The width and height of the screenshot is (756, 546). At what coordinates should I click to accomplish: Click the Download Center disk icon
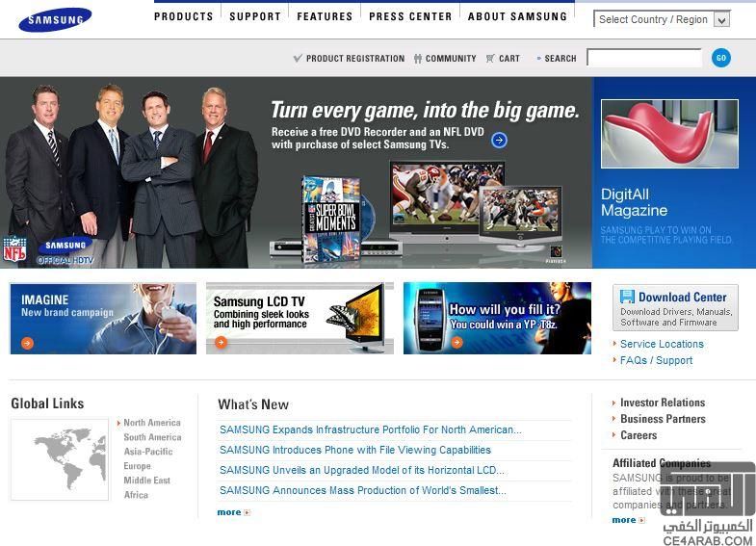click(627, 297)
